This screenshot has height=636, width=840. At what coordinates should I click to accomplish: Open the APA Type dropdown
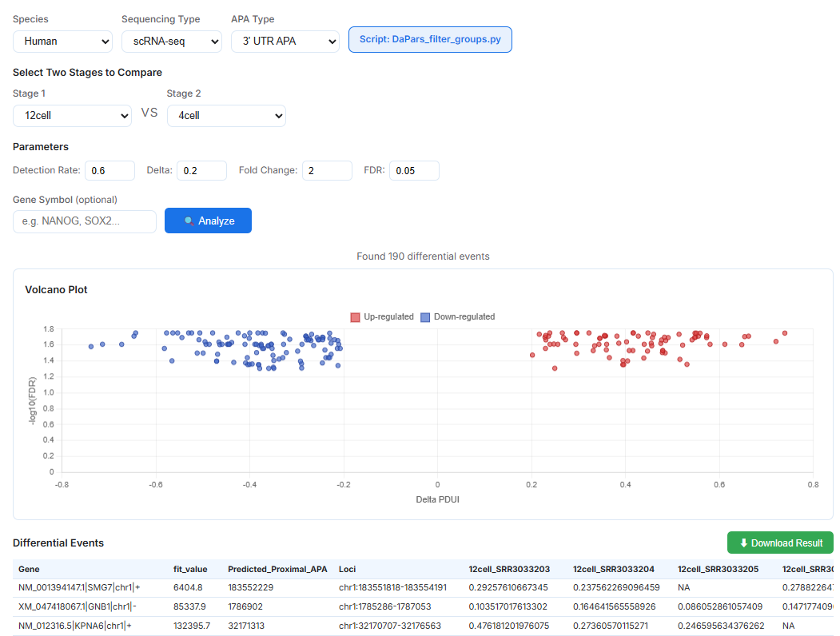[x=285, y=42]
